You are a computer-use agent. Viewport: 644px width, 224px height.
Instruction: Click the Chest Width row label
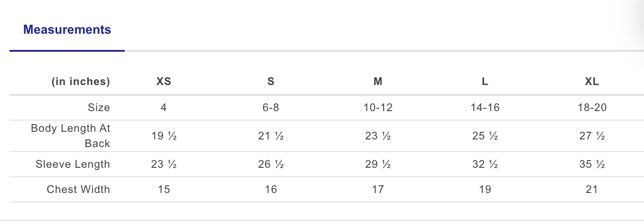coord(78,189)
